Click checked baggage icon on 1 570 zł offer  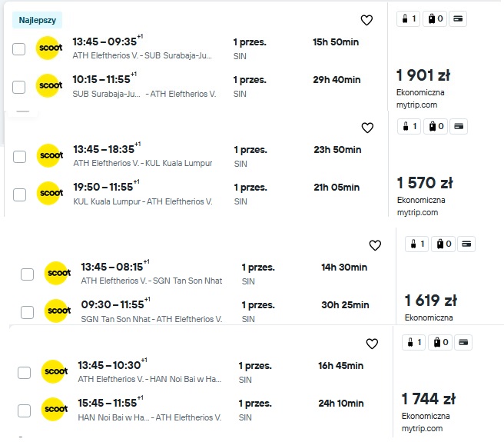pyautogui.click(x=436, y=126)
